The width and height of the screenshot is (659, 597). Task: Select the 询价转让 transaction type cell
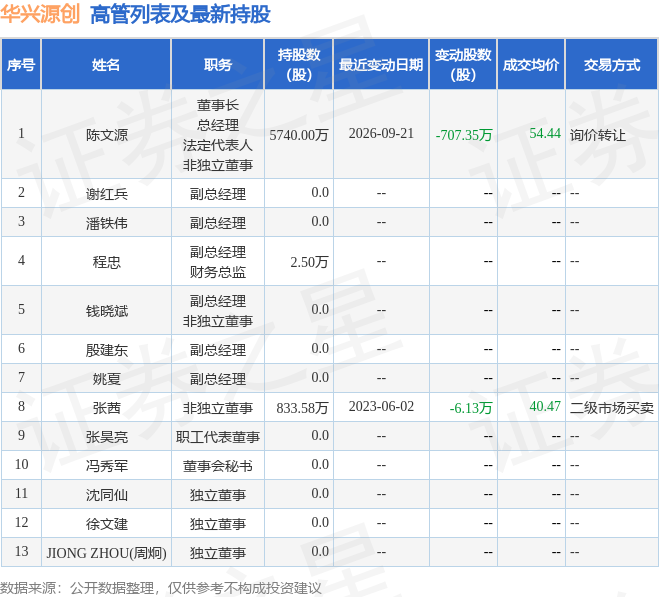[x=598, y=135]
